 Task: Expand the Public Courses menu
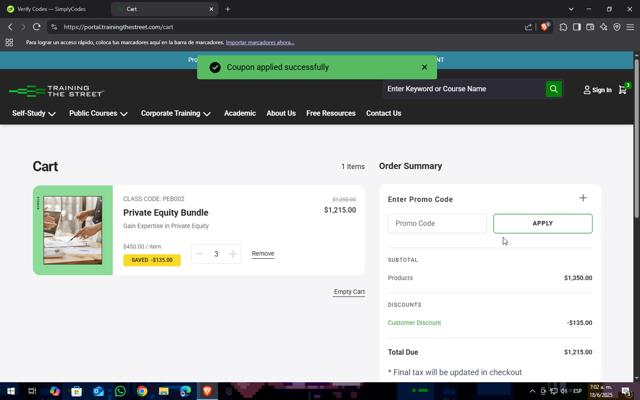[x=98, y=113]
